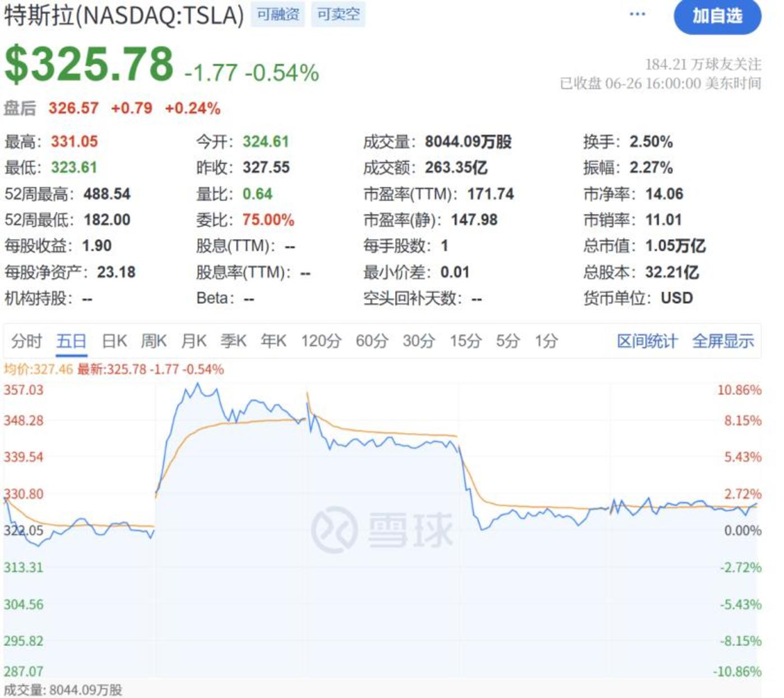The image size is (784, 698).
Task: Switch to the 分时 intraday chart tab
Action: (26, 341)
